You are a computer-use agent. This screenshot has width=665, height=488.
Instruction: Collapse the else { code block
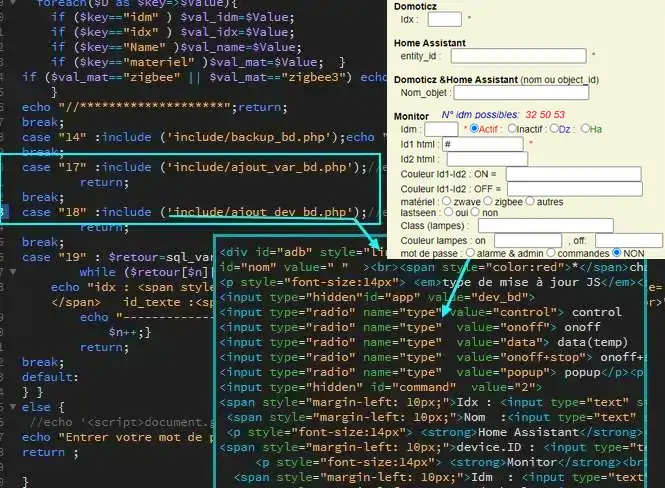click(13, 407)
